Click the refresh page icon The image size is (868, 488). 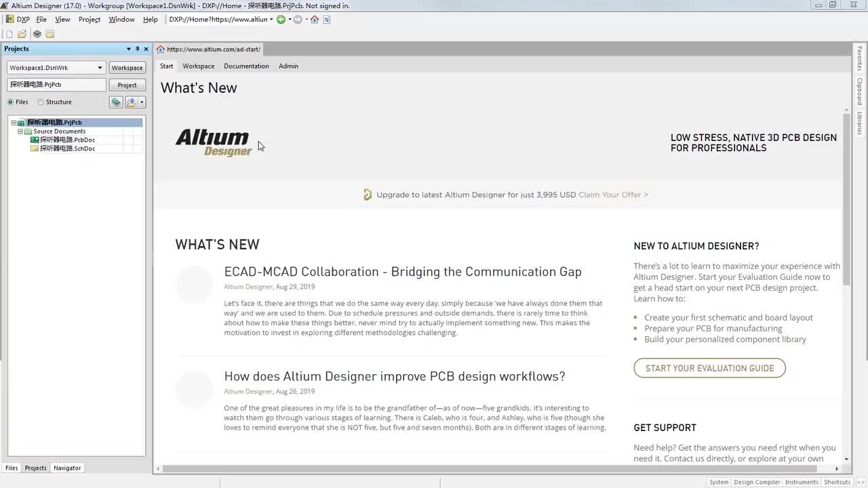pyautogui.click(x=327, y=19)
